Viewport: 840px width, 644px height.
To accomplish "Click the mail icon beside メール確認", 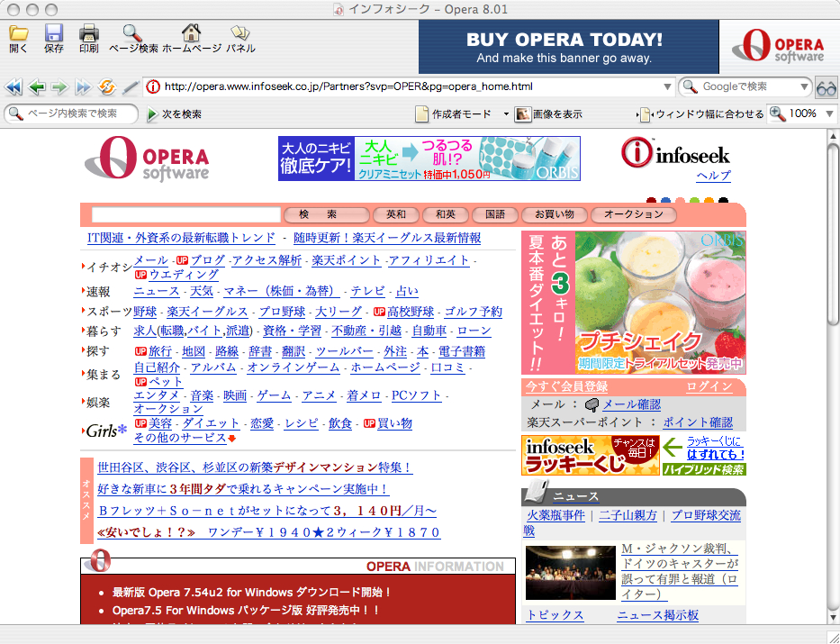I will (592, 404).
